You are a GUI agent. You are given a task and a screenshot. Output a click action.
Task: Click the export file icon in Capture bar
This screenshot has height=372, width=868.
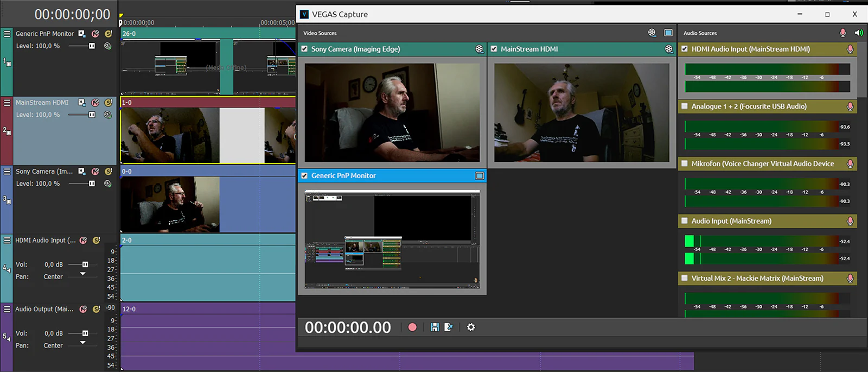448,327
